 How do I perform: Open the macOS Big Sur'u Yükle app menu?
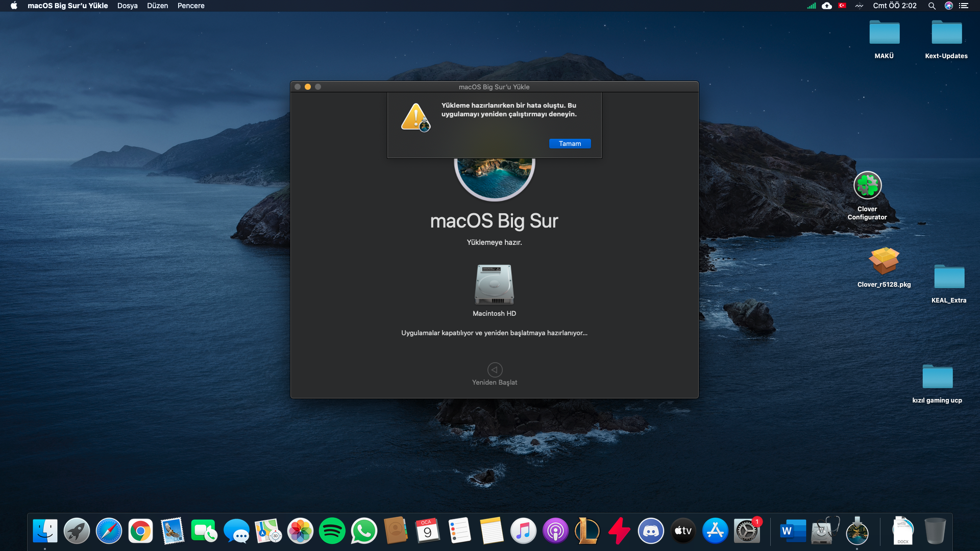click(x=68, y=6)
